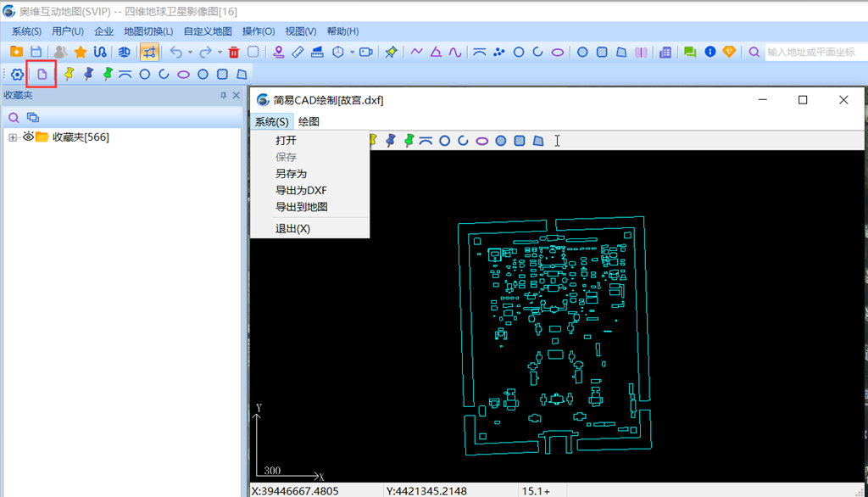Open the redo dropdown arrow
This screenshot has width=868, height=497.
click(219, 53)
